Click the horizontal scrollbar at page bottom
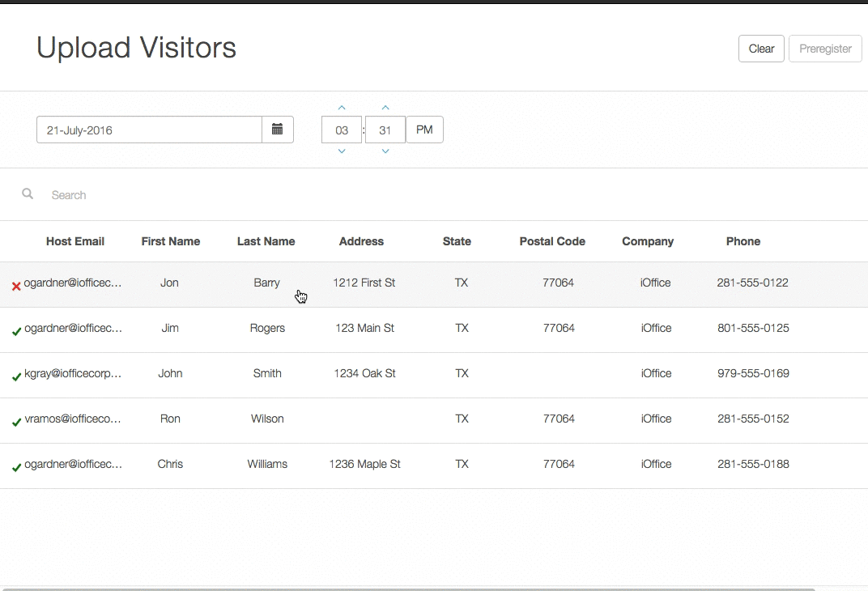This screenshot has height=591, width=868. click(405, 589)
